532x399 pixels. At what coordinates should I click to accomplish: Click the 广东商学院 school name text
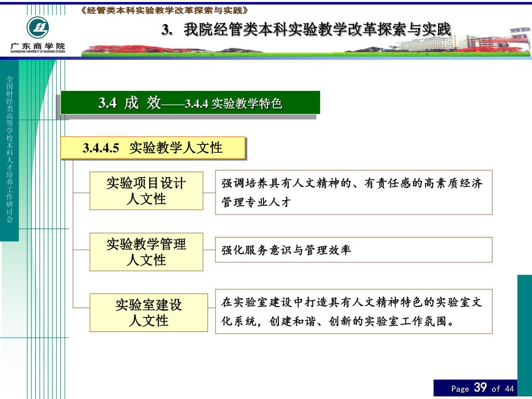click(x=37, y=46)
